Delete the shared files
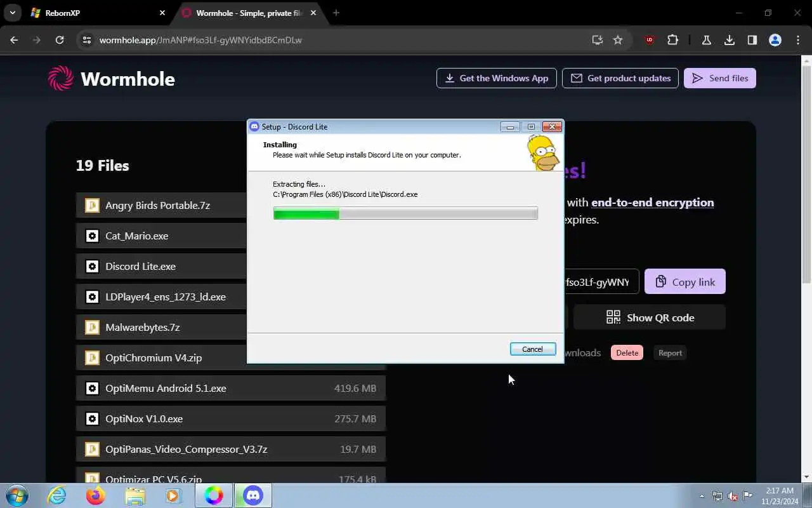This screenshot has width=812, height=508. [627, 352]
